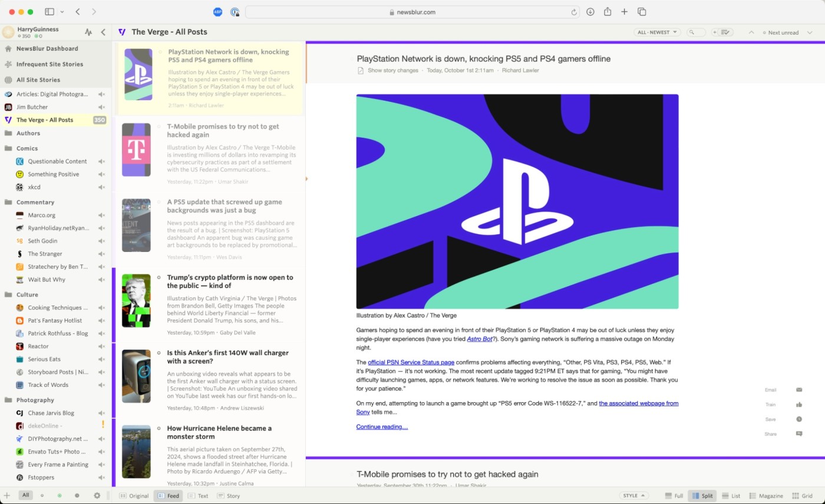Image resolution: width=825 pixels, height=504 pixels.
Task: Reload the newsblur.com page
Action: (x=574, y=12)
